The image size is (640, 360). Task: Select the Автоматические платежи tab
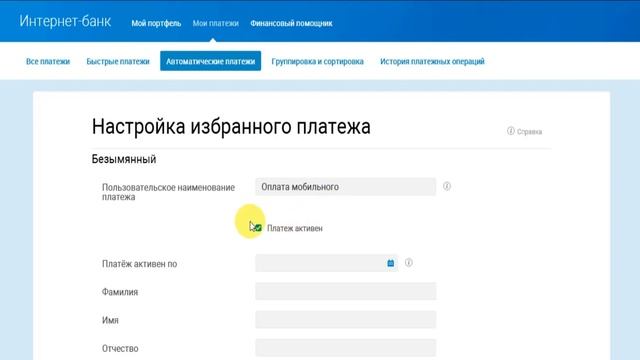pyautogui.click(x=210, y=61)
